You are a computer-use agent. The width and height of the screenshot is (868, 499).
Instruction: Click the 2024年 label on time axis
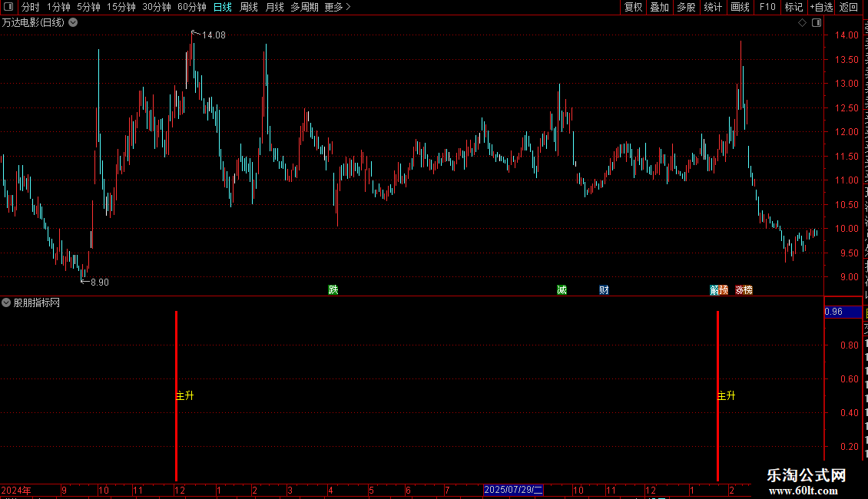[16, 490]
